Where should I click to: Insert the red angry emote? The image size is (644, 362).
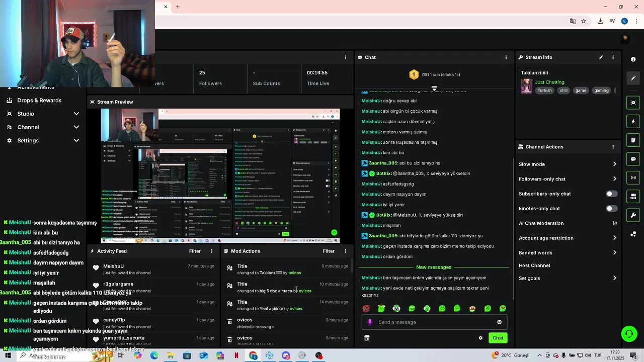tap(366, 308)
